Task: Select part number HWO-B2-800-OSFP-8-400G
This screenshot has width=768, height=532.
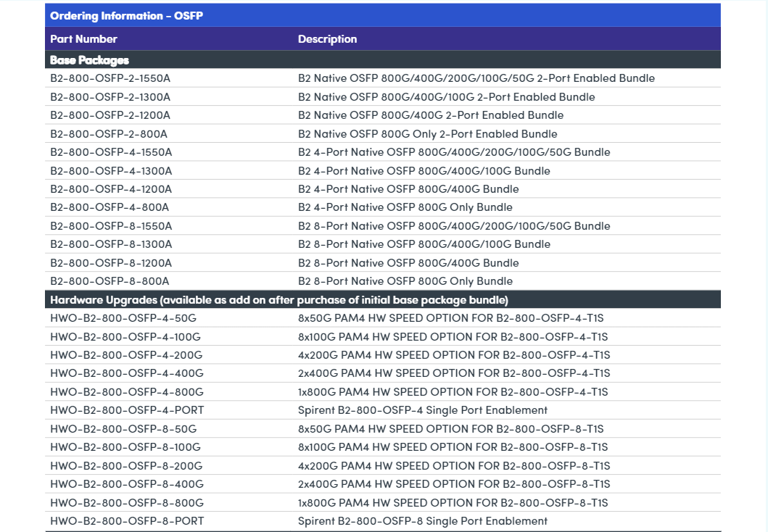Action: 127,484
